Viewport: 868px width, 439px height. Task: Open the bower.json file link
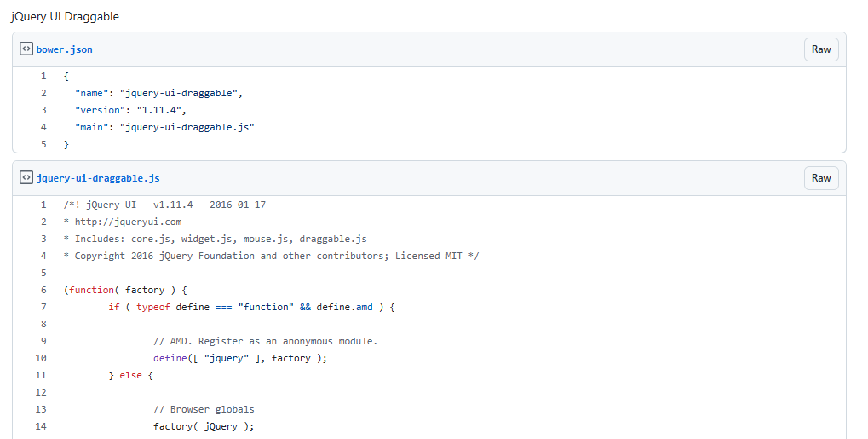click(64, 49)
